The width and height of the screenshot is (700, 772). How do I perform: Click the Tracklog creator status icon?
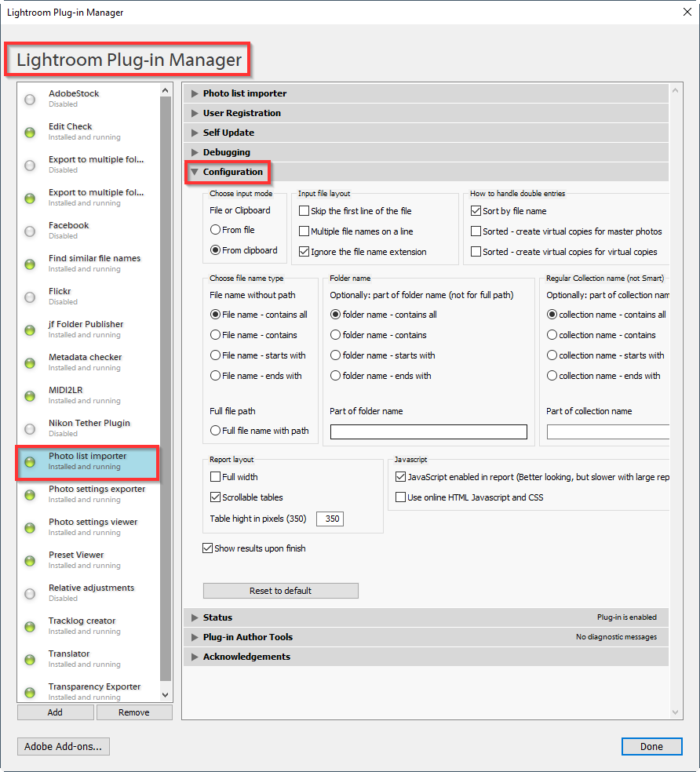pos(30,626)
